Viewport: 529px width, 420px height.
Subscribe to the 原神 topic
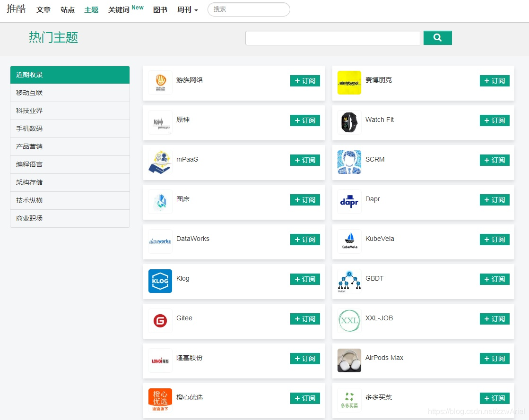pos(305,120)
